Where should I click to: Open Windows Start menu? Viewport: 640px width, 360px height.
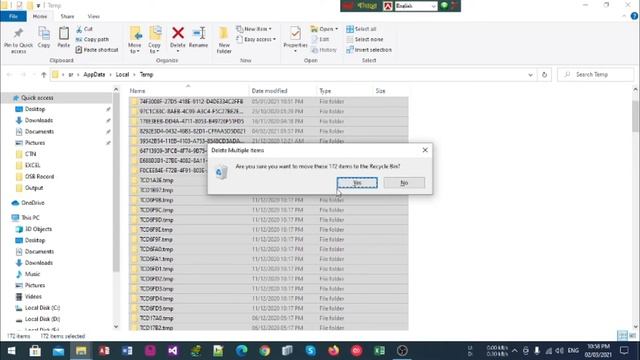(11, 351)
